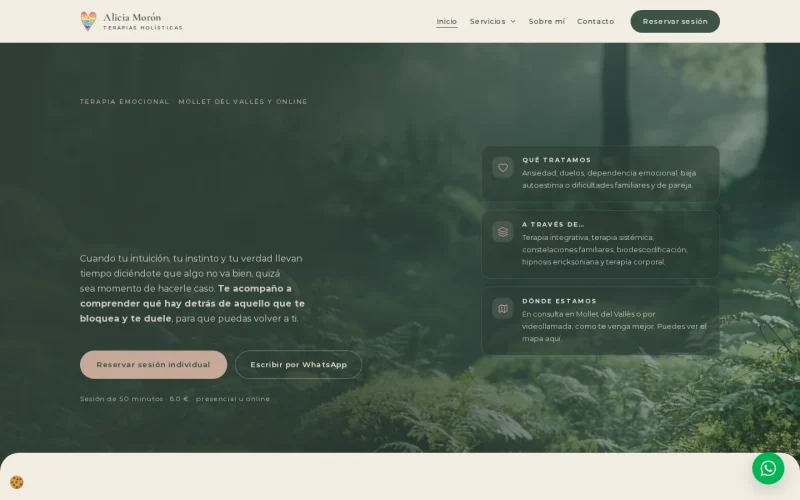Click the Alicia Morón site title
The width and height of the screenshot is (800, 500).
pyautogui.click(x=132, y=17)
